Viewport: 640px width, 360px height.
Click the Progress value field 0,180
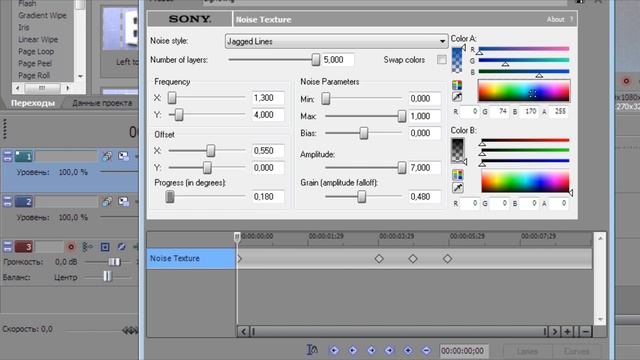coord(268,197)
